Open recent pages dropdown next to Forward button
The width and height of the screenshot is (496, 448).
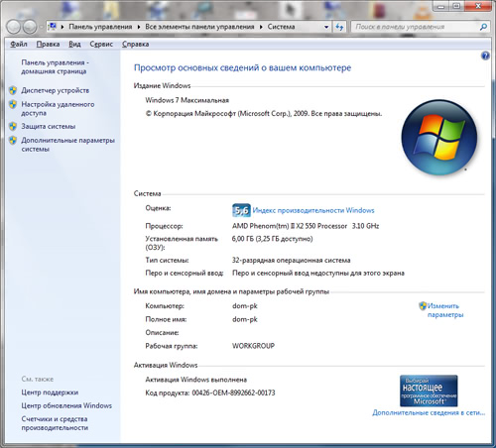click(x=41, y=27)
